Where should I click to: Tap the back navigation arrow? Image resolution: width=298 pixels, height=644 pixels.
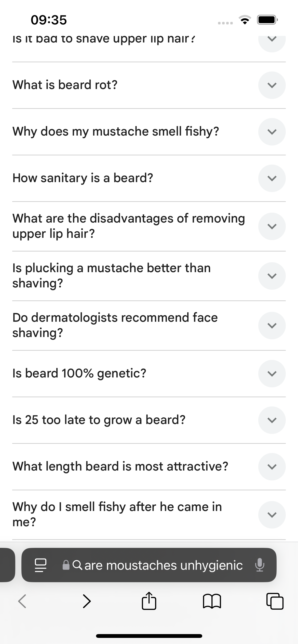22,601
